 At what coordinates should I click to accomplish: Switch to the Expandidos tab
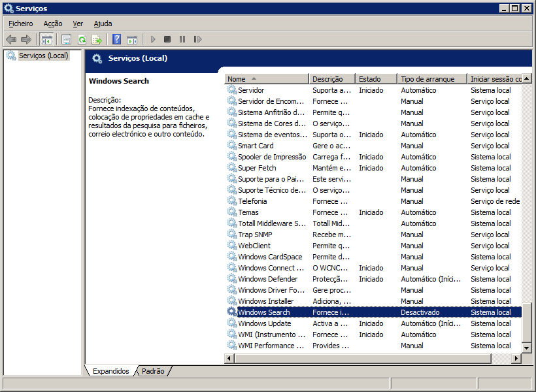pos(110,371)
